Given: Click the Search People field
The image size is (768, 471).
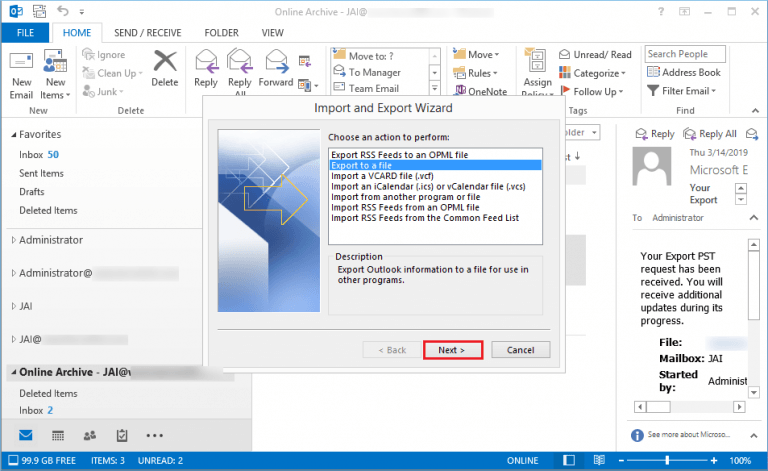Looking at the screenshot, I should click(x=685, y=54).
